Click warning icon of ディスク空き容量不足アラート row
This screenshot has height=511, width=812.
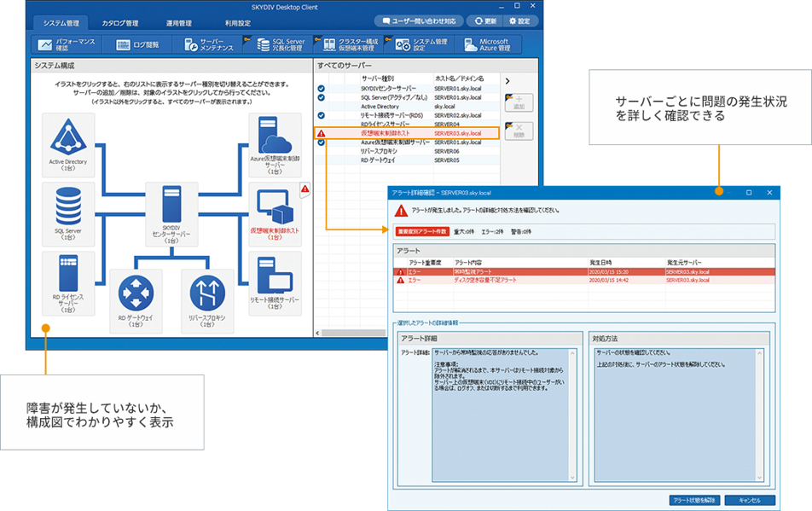(400, 280)
